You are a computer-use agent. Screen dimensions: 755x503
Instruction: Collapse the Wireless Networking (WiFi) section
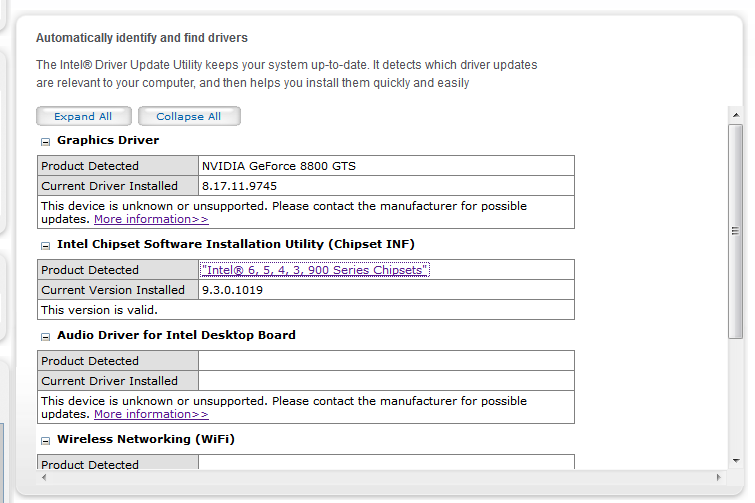click(x=45, y=440)
